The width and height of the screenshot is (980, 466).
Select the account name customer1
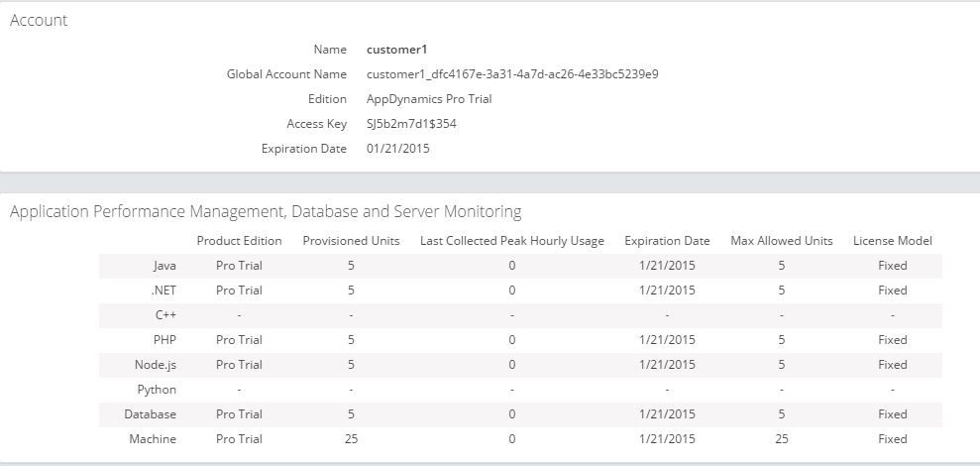pyautogui.click(x=397, y=50)
